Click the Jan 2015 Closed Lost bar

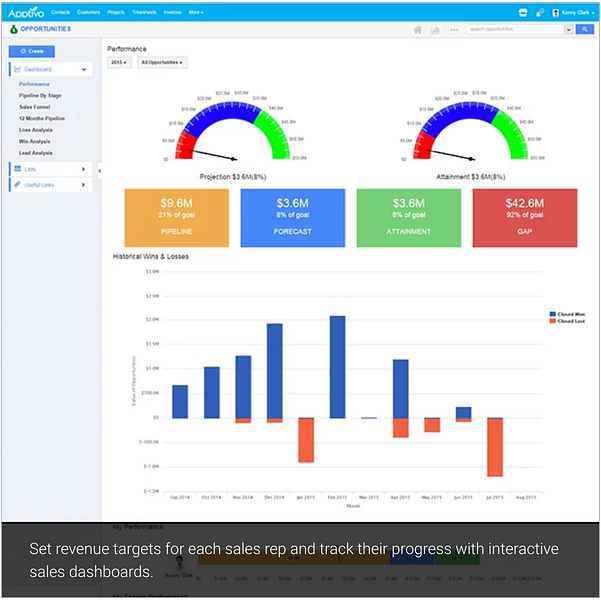point(306,440)
